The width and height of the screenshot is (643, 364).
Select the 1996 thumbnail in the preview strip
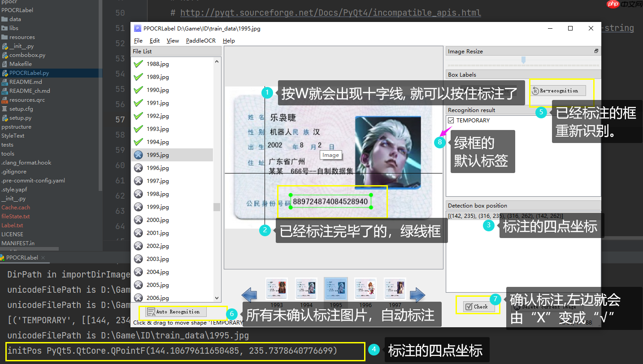point(365,290)
